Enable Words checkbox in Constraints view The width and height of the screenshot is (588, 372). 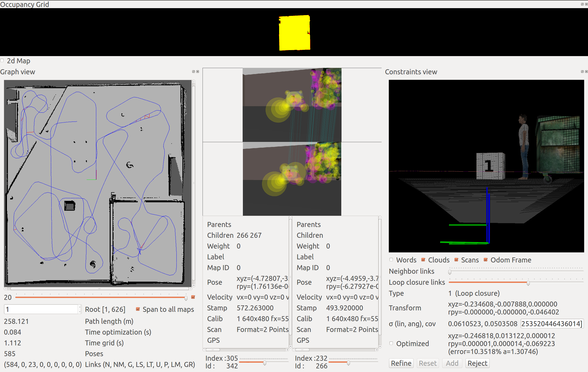391,260
